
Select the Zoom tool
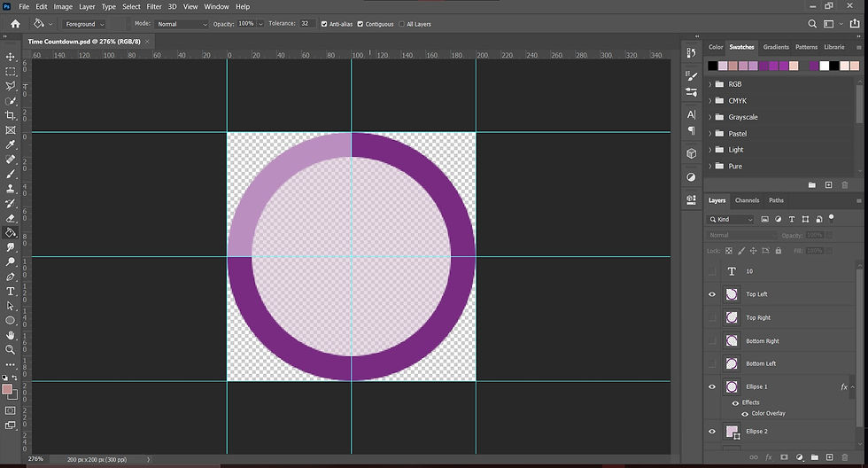(x=11, y=349)
